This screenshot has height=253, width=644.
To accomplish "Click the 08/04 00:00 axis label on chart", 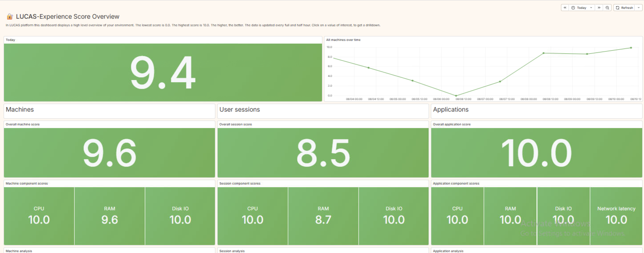I will click(x=354, y=99).
